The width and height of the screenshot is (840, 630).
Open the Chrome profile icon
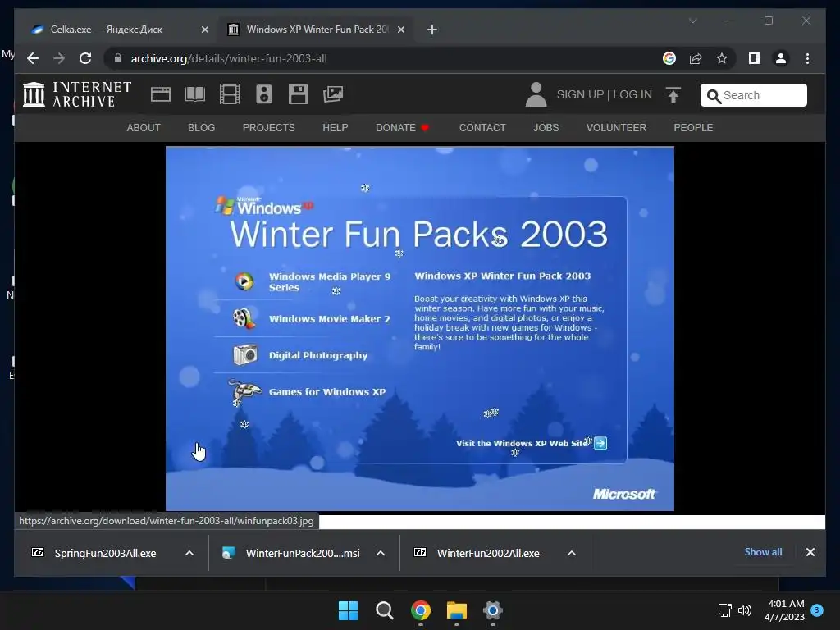pyautogui.click(x=781, y=58)
